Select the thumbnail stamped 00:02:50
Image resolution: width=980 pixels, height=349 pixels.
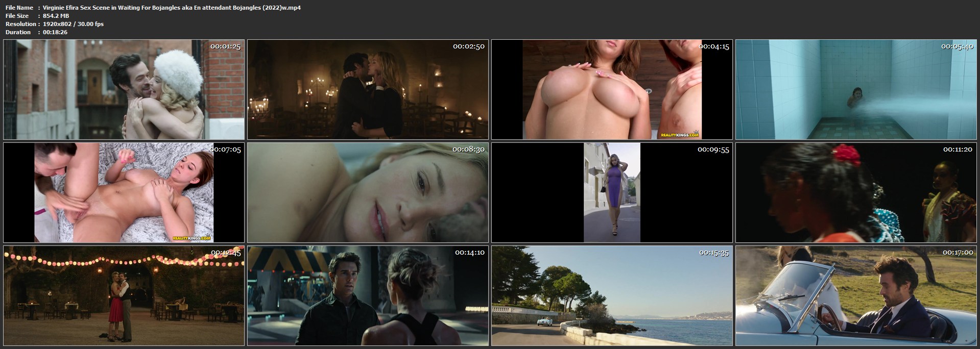pyautogui.click(x=368, y=89)
